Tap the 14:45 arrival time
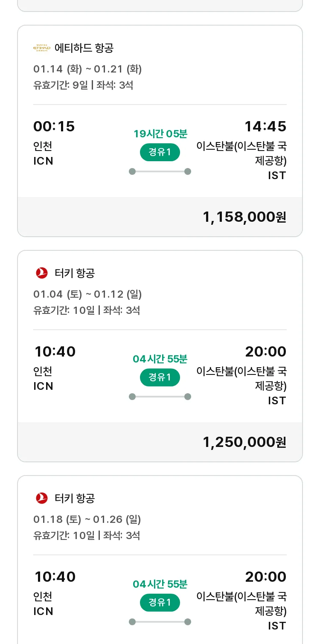320x644 pixels. point(265,127)
